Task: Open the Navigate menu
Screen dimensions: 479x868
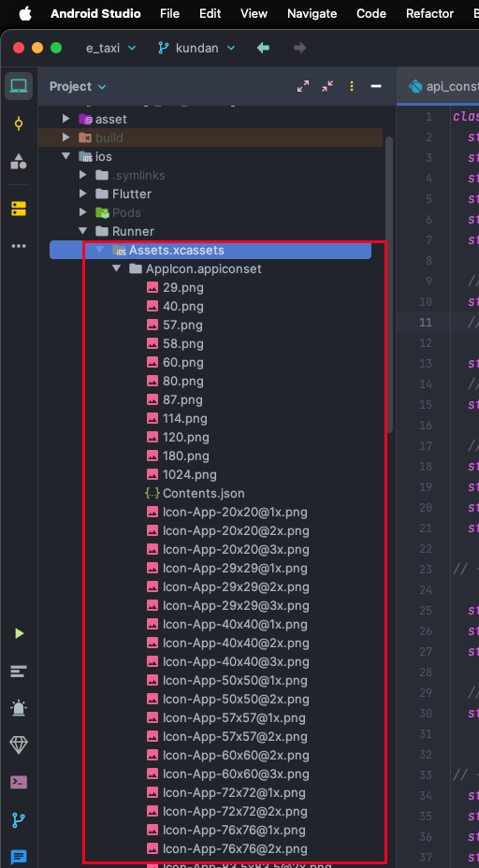Action: click(312, 14)
